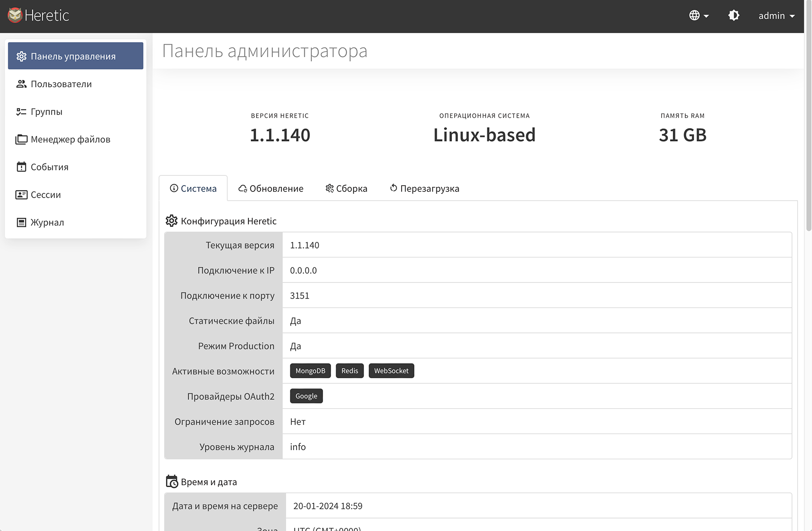Go to Пользователи page
This screenshot has width=812, height=531.
[75, 84]
